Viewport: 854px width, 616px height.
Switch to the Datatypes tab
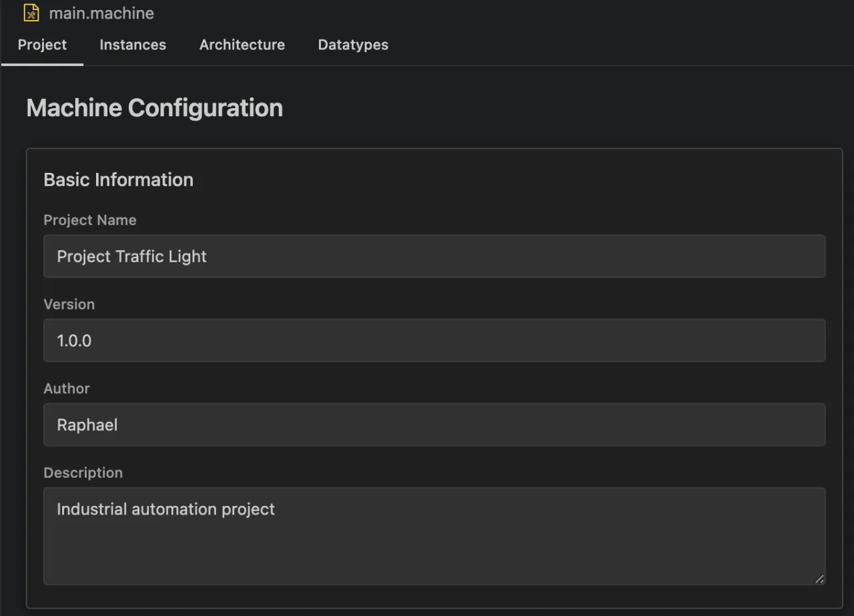point(353,45)
